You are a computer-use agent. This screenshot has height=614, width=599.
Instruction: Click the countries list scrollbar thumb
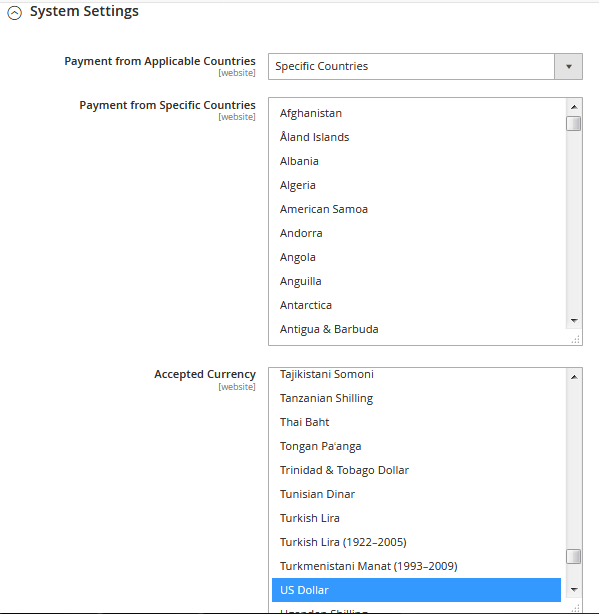[574, 123]
